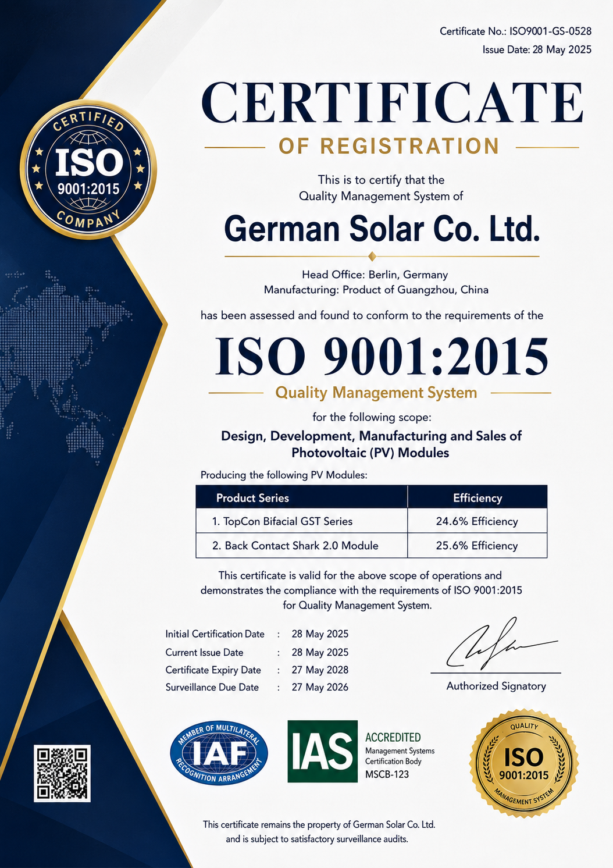This screenshot has height=868, width=613.
Task: Click 'This is to certify that the' line
Action: [381, 180]
